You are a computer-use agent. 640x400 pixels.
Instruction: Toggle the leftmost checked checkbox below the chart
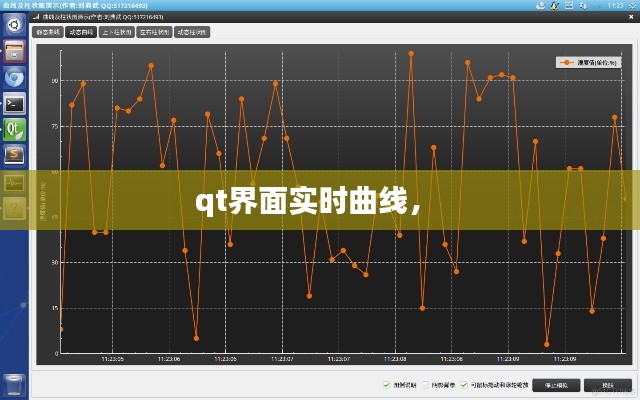click(x=387, y=384)
